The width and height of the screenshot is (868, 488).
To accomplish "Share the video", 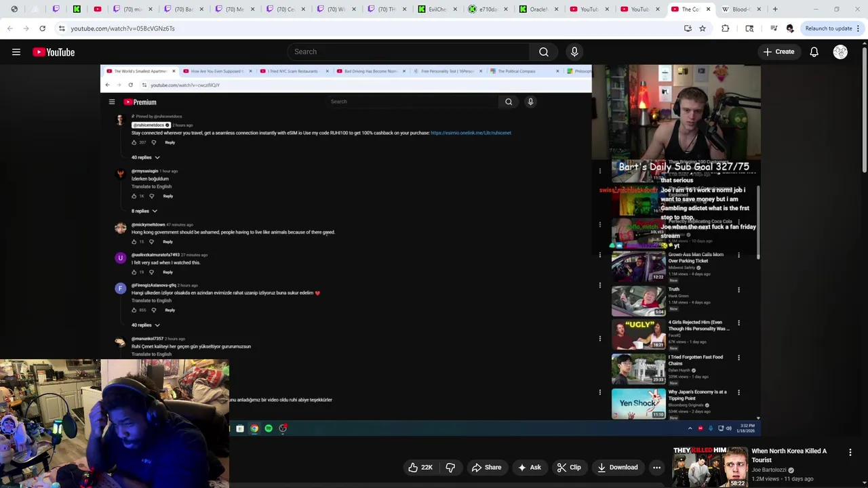I will click(486, 467).
